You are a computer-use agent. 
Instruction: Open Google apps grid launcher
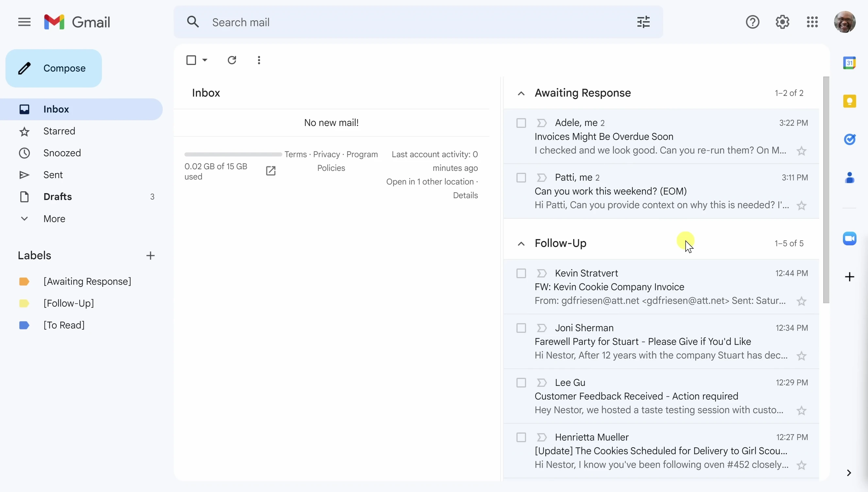pos(812,22)
